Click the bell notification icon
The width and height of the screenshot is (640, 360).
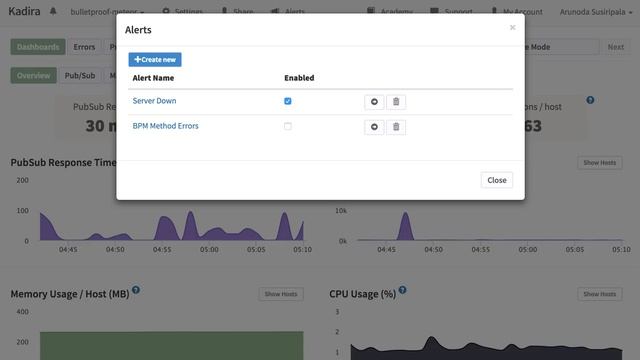tap(53, 11)
